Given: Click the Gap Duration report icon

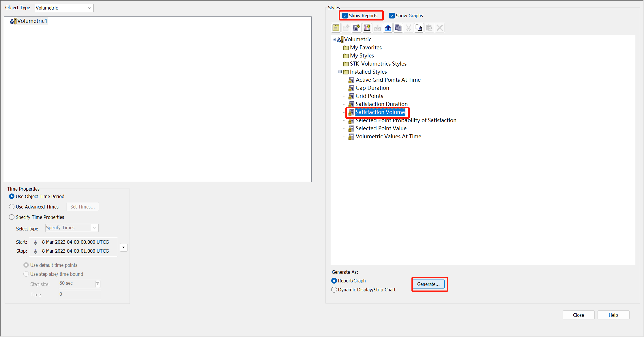Looking at the screenshot, I should pos(351,88).
